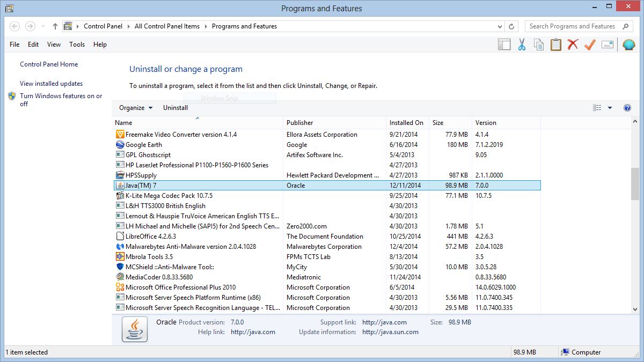Click the Refresh icon in address bar
The height and width of the screenshot is (362, 644).
coord(511,26)
